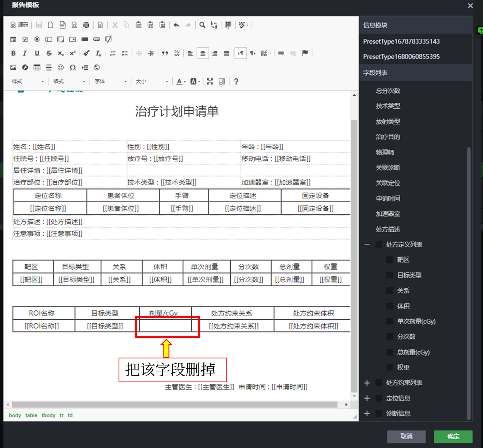Image resolution: width=483 pixels, height=448 pixels.
Task: Click the table element in path bar
Action: tap(31, 415)
